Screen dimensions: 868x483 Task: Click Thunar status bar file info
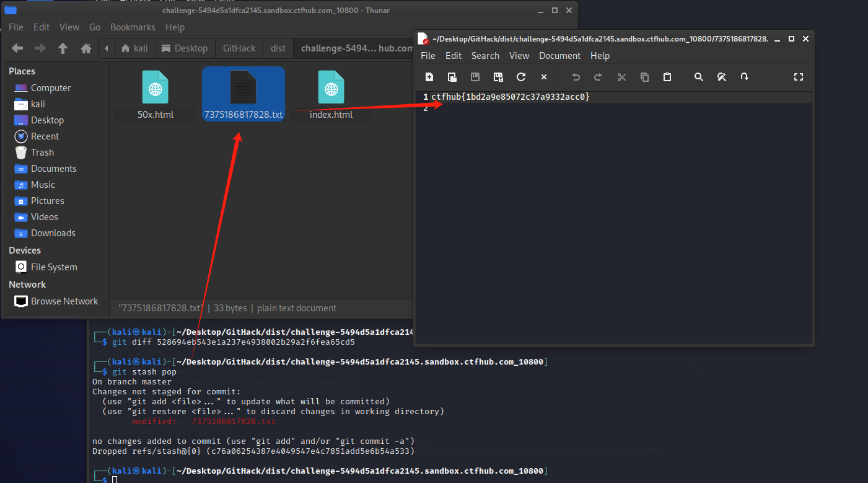[x=227, y=308]
